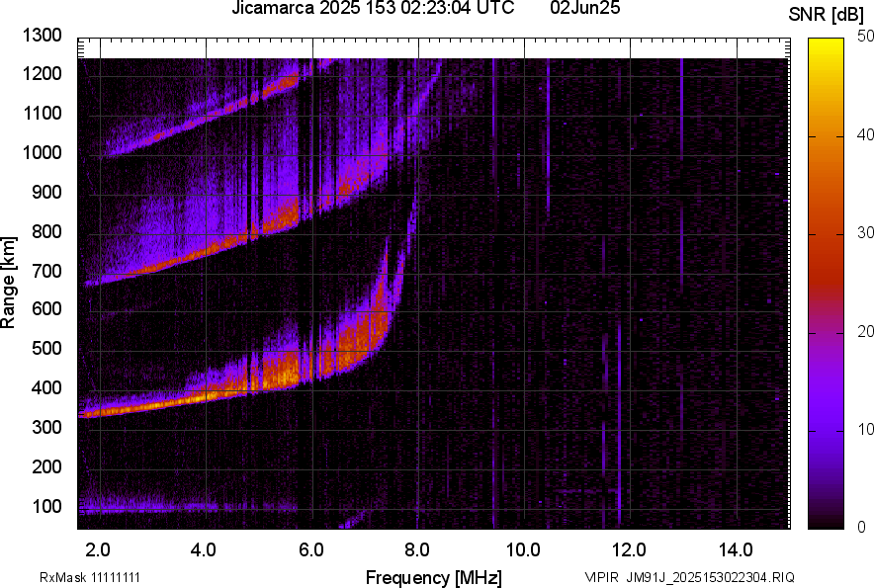Click the 'Frequency [MHz]' axis title

pos(434,577)
